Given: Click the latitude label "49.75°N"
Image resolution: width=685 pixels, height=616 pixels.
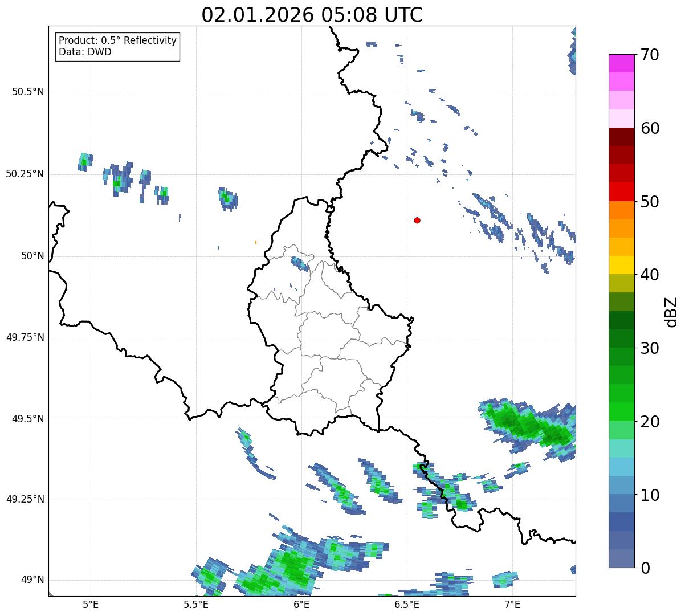Looking at the screenshot, I should pos(25,337).
